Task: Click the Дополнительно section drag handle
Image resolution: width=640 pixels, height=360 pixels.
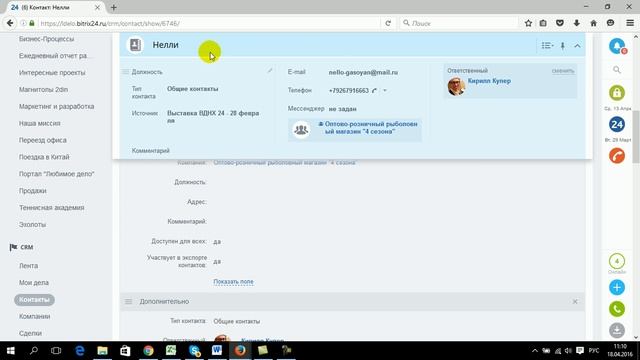Action: (x=128, y=302)
